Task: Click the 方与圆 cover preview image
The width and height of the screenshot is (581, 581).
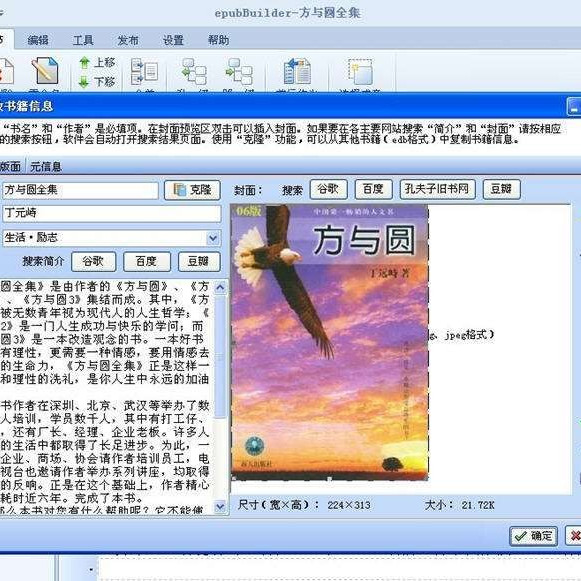Action: pos(330,343)
